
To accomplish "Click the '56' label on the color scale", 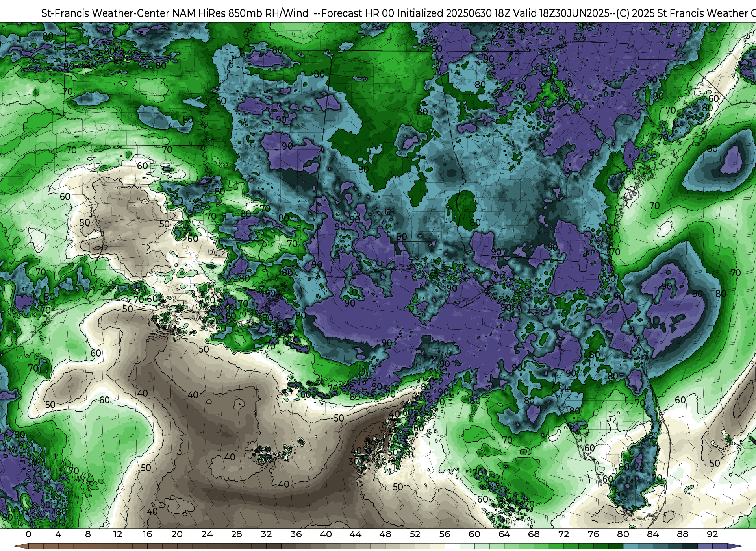I will coord(445,534).
